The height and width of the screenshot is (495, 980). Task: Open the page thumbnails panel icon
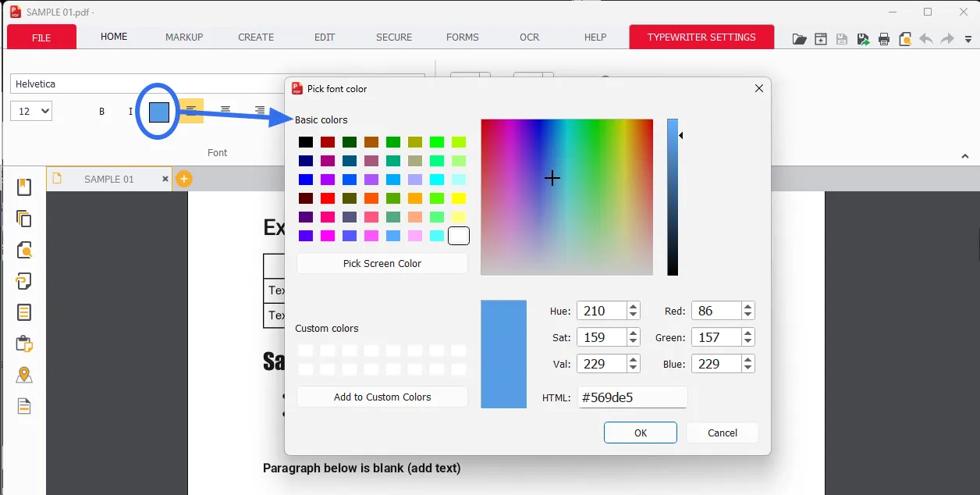[24, 219]
